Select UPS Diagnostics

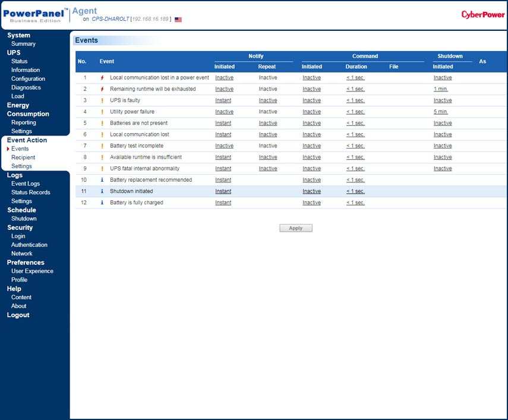click(26, 87)
